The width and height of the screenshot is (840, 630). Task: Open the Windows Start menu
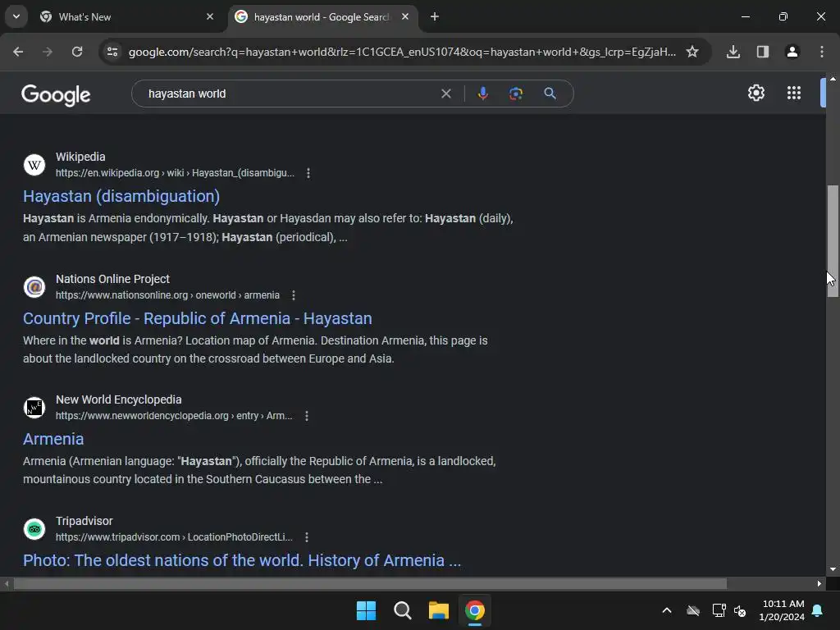click(366, 610)
